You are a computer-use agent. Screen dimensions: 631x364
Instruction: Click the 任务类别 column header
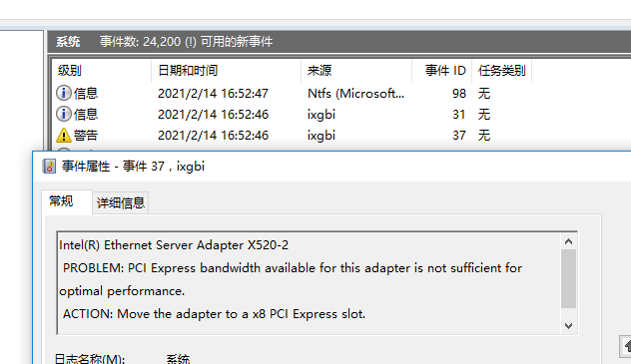pos(501,71)
